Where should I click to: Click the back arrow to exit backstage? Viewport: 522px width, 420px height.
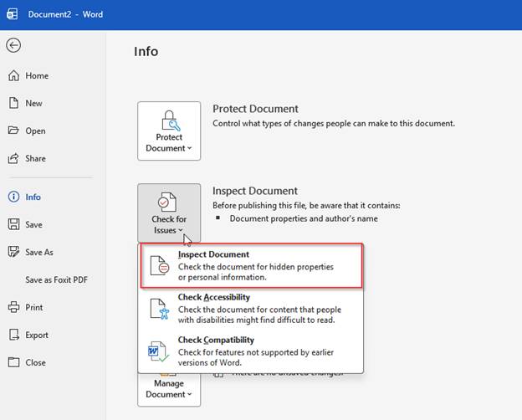13,45
